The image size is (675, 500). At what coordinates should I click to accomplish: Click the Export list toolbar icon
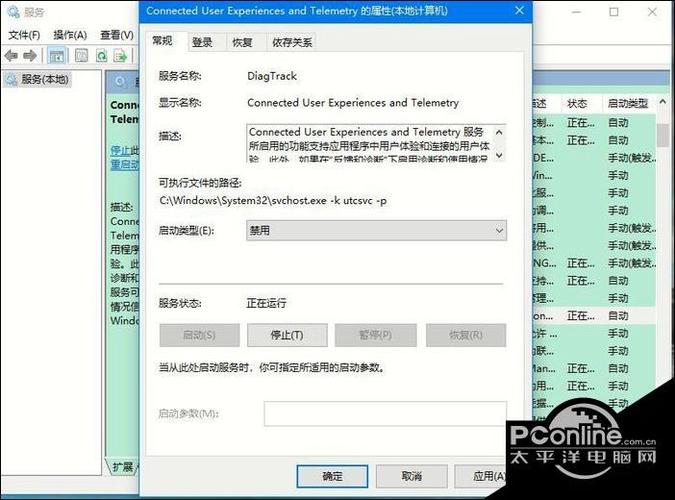[120, 56]
